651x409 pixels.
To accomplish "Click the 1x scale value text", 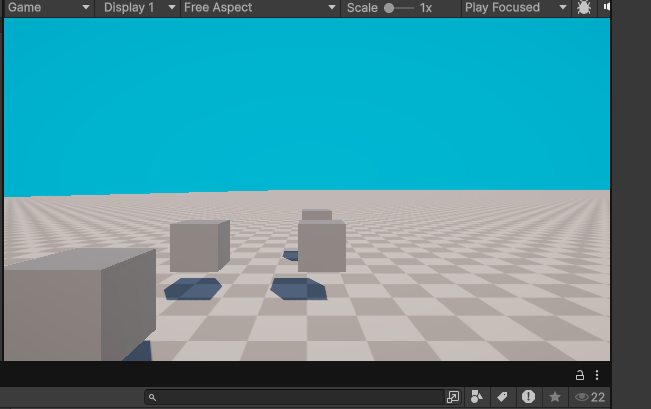I will (x=426, y=8).
